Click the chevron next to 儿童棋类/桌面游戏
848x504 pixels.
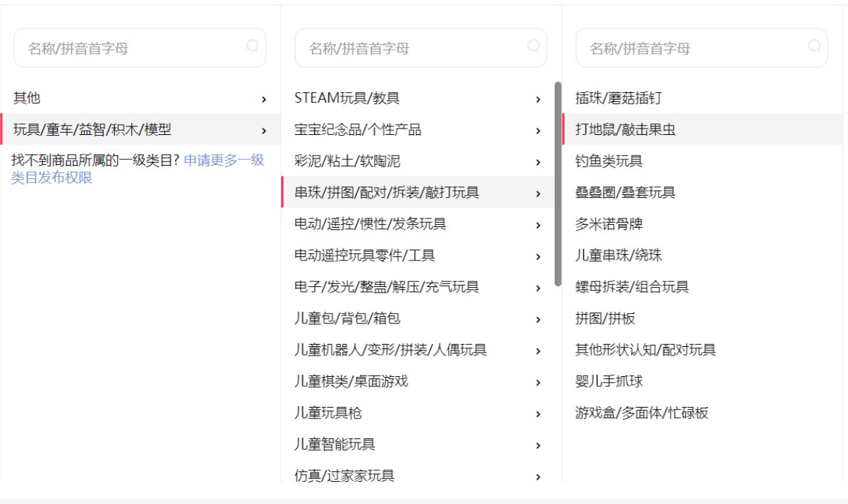coord(538,383)
